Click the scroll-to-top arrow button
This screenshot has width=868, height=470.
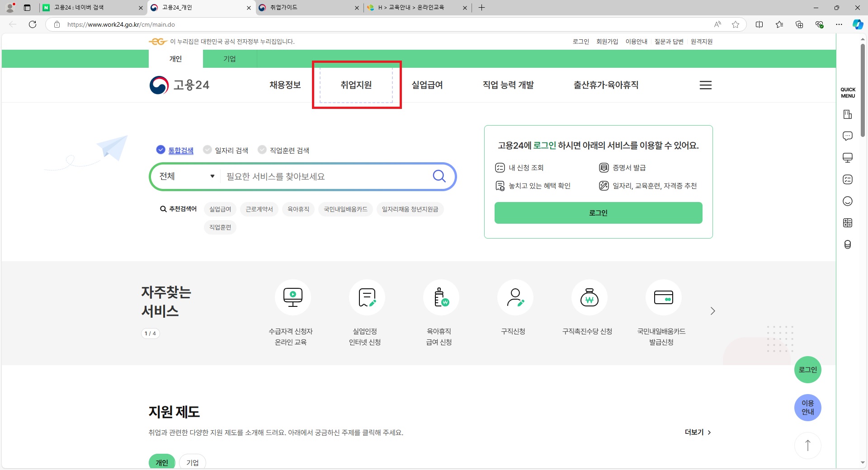(807, 445)
